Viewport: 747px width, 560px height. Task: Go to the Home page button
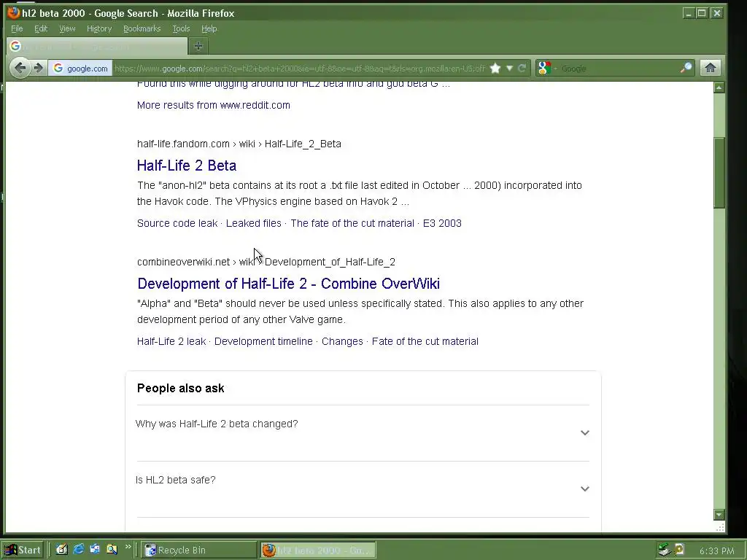tap(711, 68)
